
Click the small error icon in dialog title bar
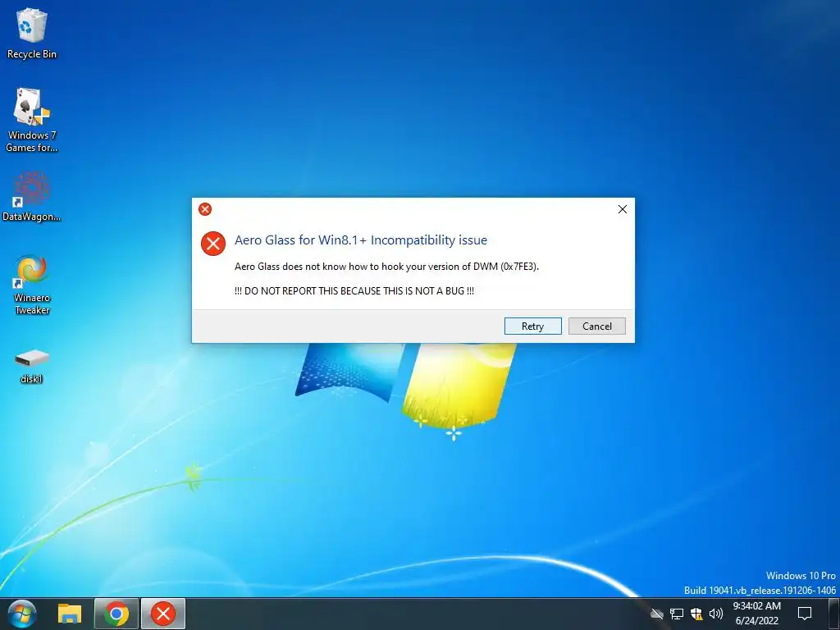tap(205, 209)
